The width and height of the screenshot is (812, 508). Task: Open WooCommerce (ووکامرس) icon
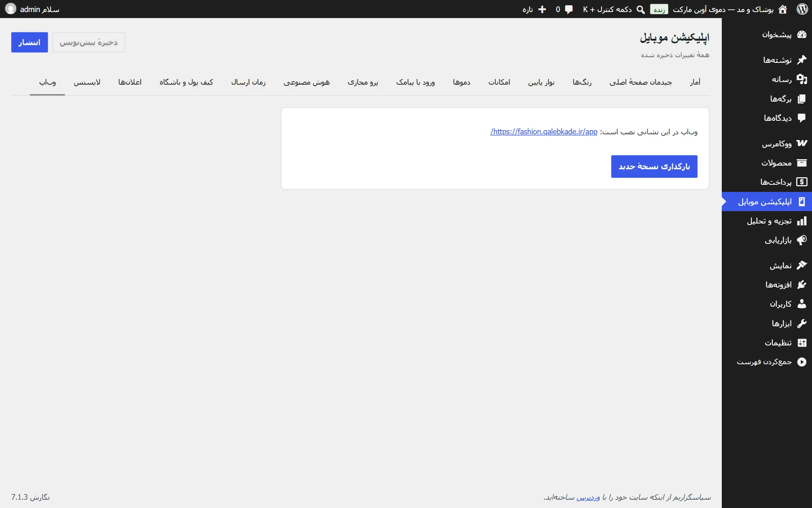801,143
